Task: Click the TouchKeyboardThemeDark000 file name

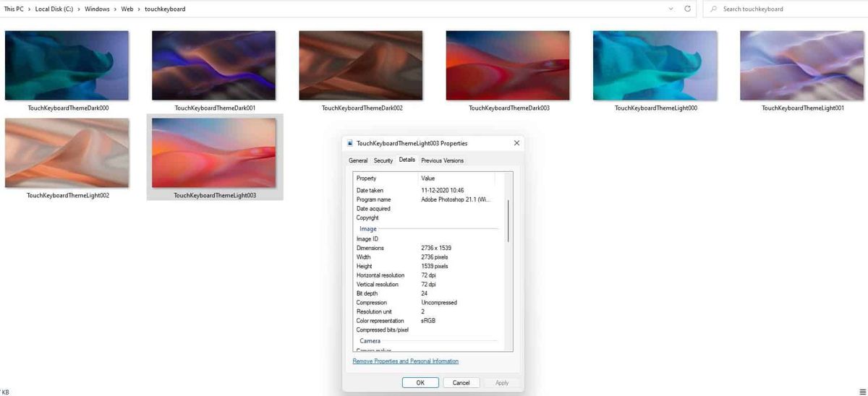Action: [x=68, y=108]
